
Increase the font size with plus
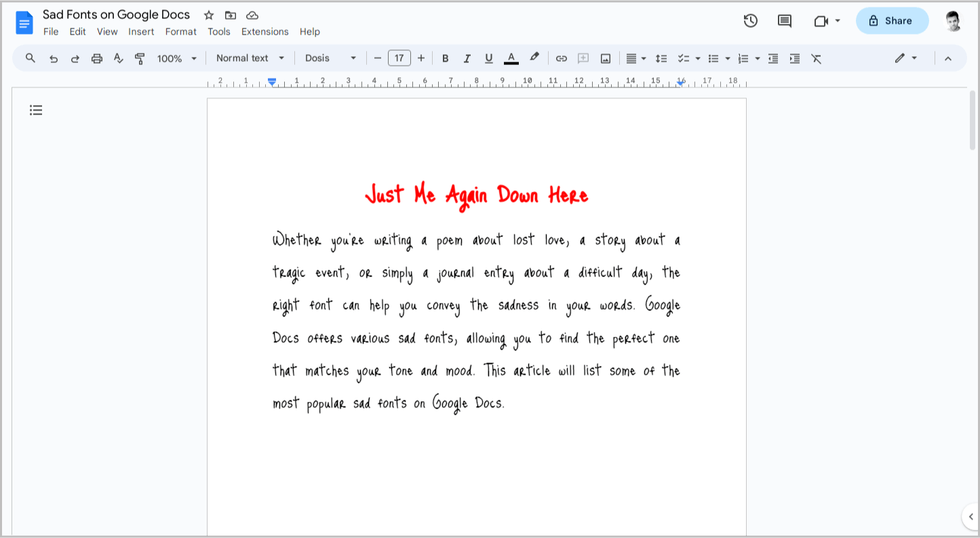pyautogui.click(x=421, y=58)
